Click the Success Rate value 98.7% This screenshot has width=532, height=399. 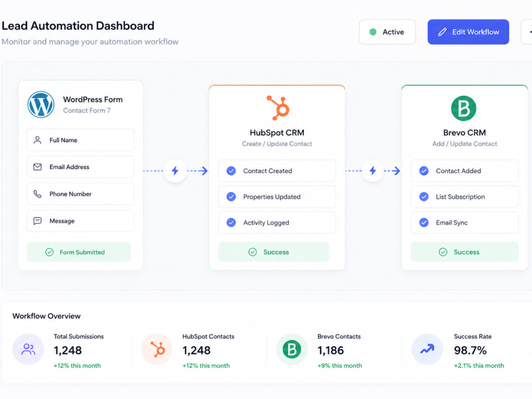pyautogui.click(x=470, y=351)
